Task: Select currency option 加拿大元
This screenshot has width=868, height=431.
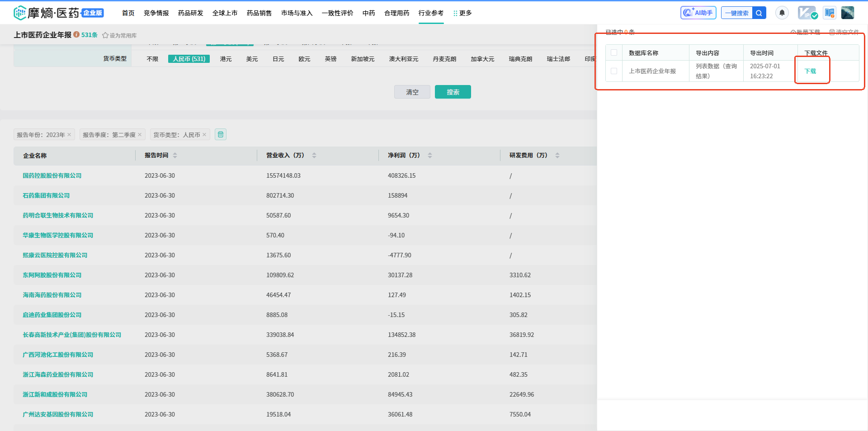Action: (482, 59)
